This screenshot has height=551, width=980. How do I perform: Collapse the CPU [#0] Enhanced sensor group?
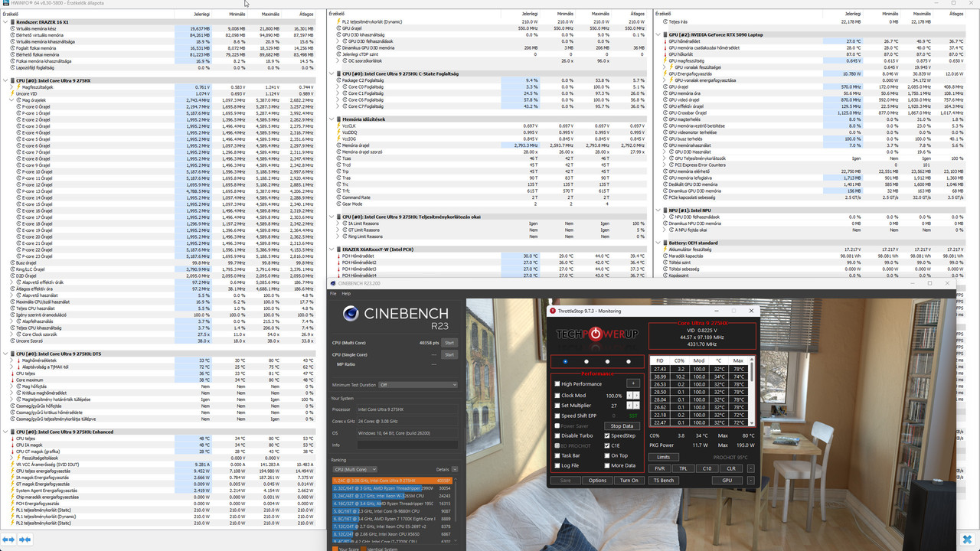pos(5,432)
